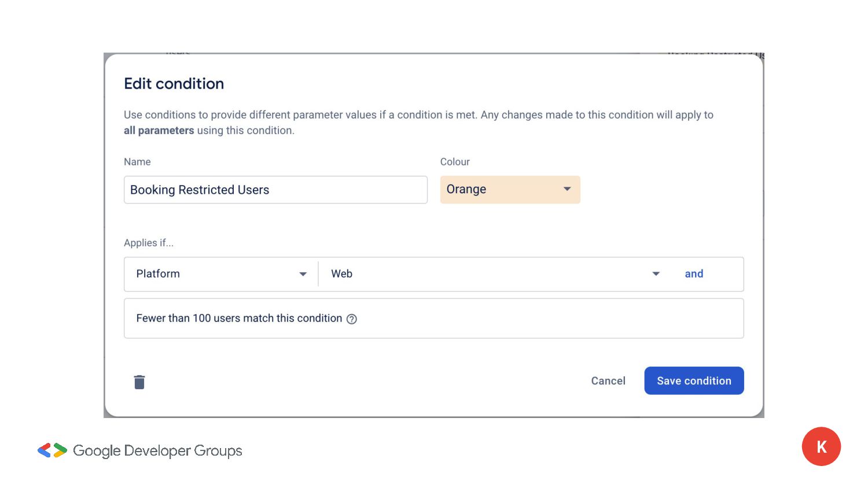Click the Google Developer Groups chevron logo
868x488 pixels.
point(52,450)
